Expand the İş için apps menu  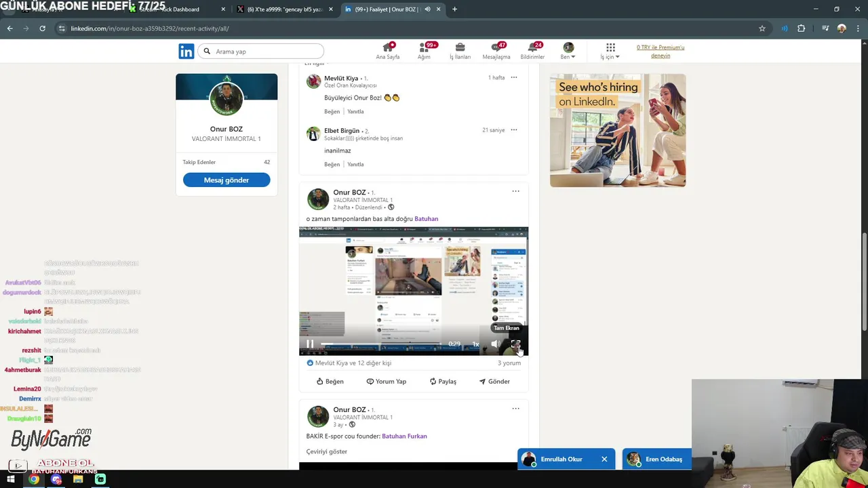[610, 52]
